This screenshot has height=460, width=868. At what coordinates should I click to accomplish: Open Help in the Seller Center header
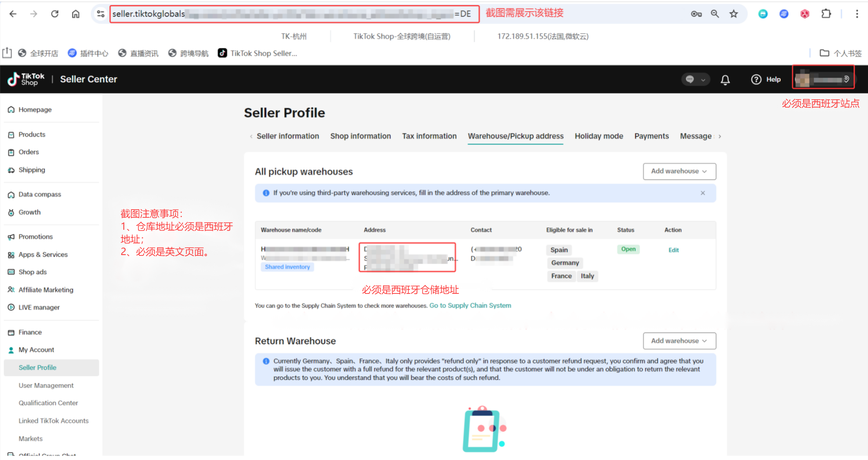click(766, 80)
